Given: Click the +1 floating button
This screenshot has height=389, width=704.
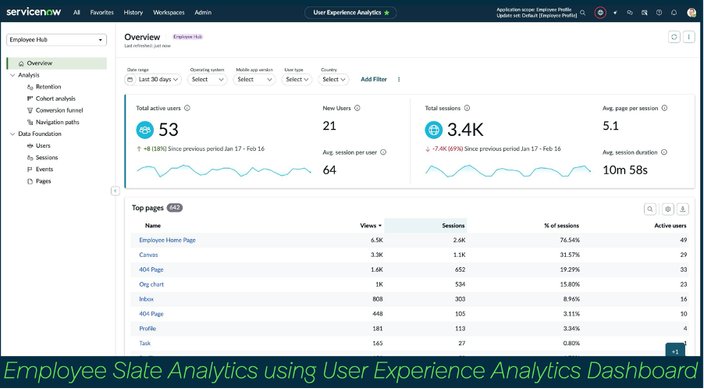Looking at the screenshot, I should [x=675, y=351].
